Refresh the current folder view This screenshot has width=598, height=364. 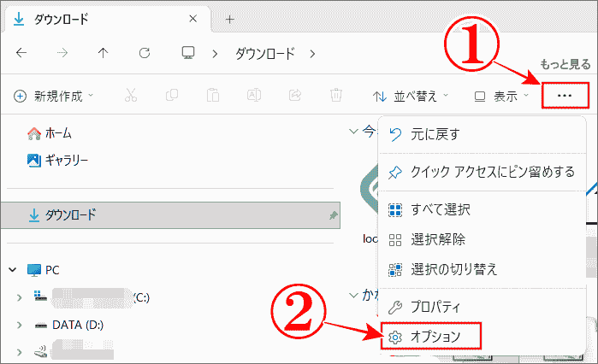pos(145,53)
